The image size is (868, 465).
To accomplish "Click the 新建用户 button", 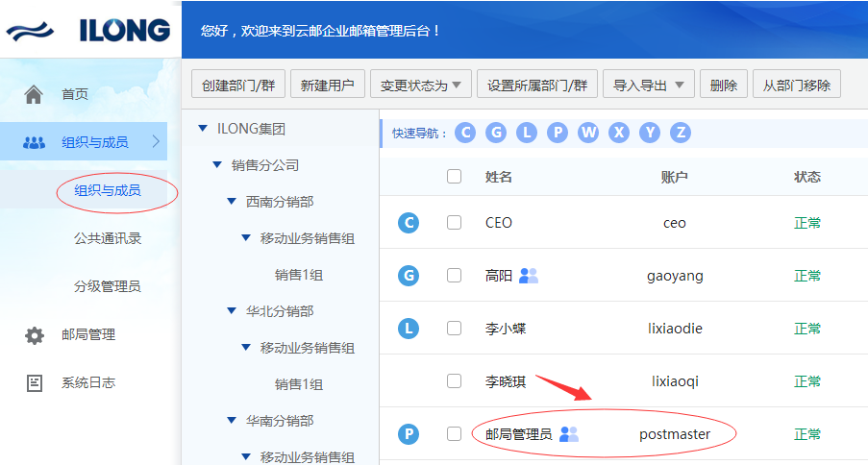I will coord(327,86).
